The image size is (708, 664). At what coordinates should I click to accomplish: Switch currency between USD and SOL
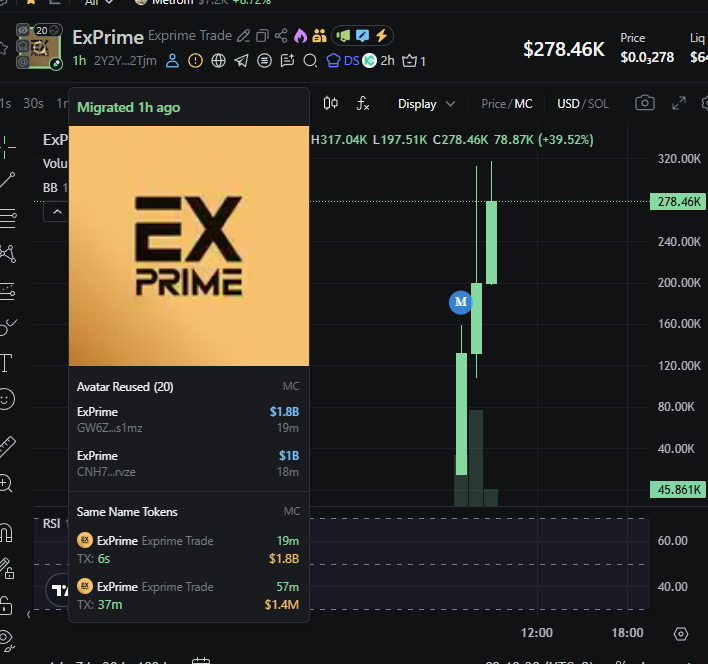[583, 104]
